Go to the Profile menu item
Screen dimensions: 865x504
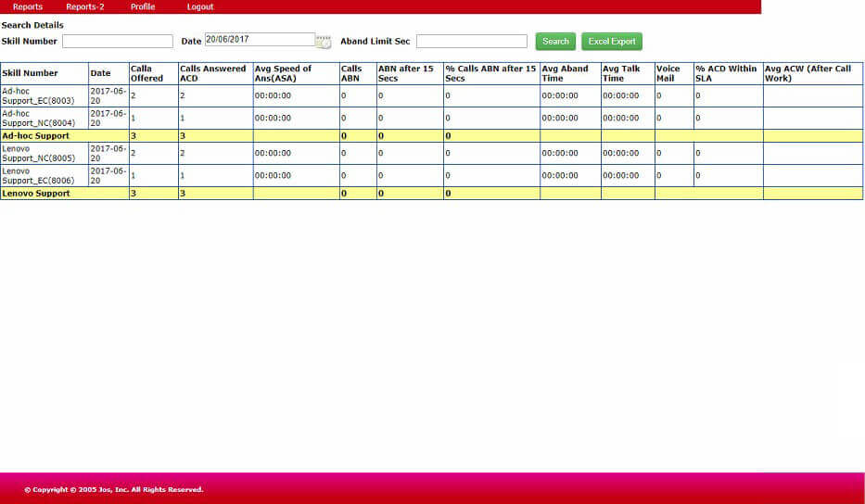click(143, 6)
